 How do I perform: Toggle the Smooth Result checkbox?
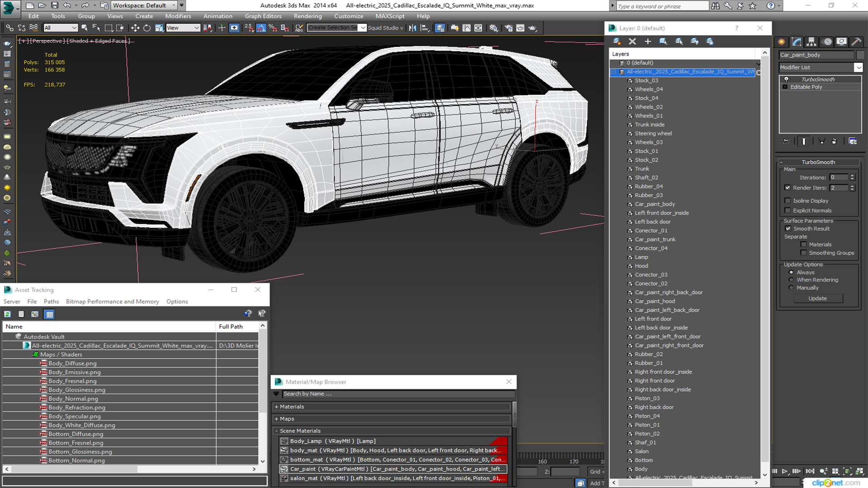tap(788, 229)
